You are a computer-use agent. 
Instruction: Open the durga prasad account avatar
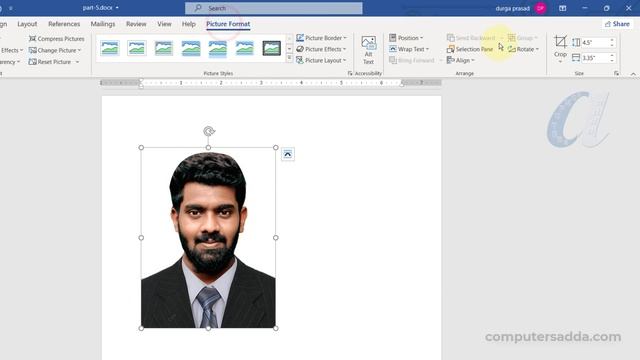540,8
